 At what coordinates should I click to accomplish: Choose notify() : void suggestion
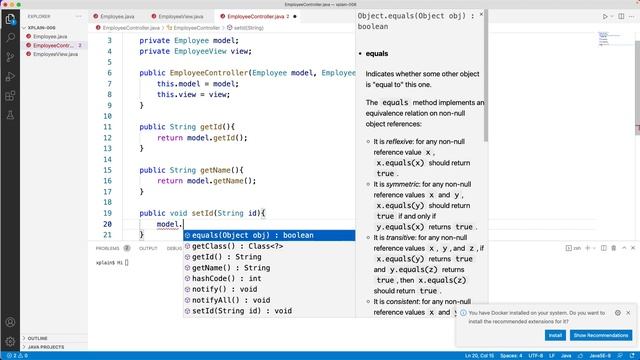tap(269, 289)
